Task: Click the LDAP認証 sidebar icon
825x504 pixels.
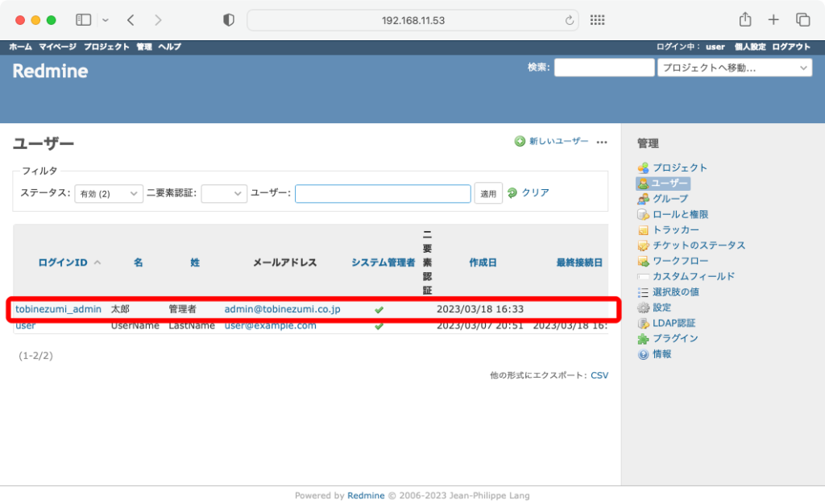Action: [x=643, y=323]
